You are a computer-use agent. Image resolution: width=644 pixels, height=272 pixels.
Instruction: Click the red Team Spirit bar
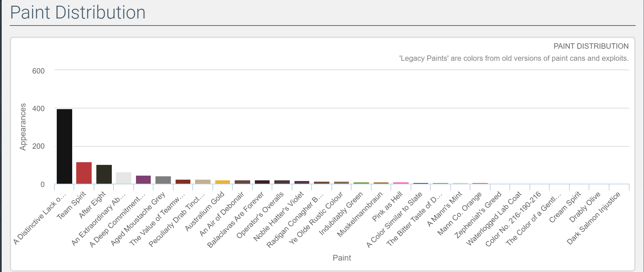(84, 173)
